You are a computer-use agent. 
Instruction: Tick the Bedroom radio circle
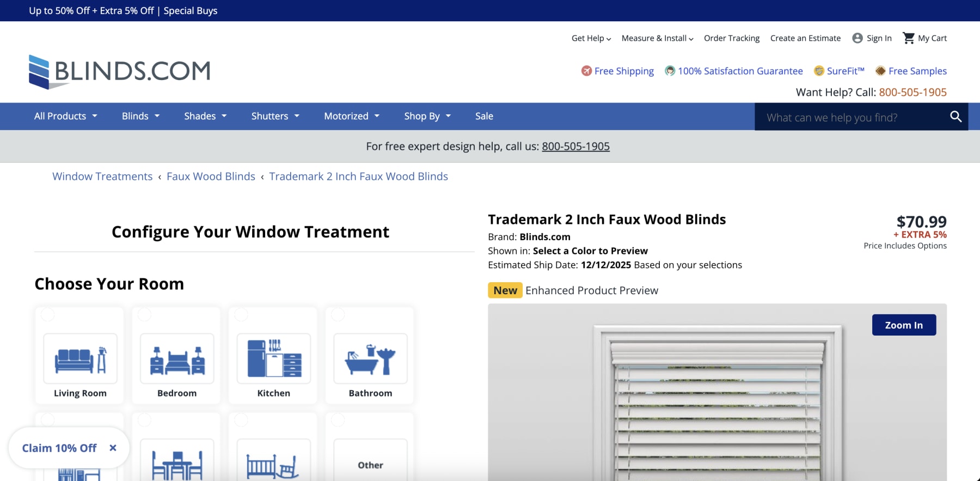click(x=144, y=314)
